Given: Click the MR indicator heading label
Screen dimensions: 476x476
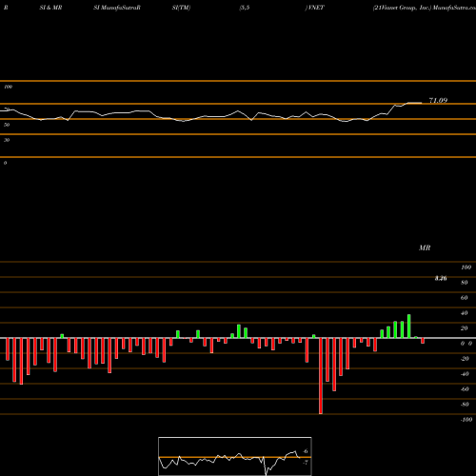Looking at the screenshot, I should pyautogui.click(x=425, y=248).
